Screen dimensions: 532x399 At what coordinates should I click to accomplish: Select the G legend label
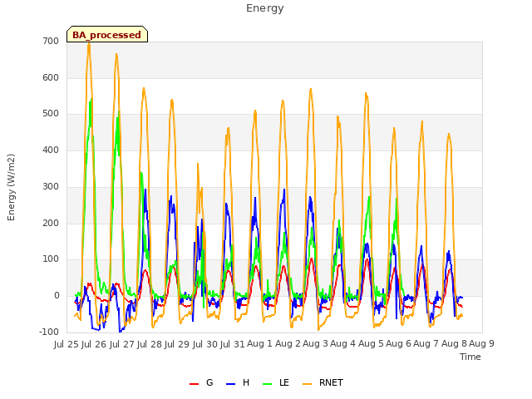[209, 382]
